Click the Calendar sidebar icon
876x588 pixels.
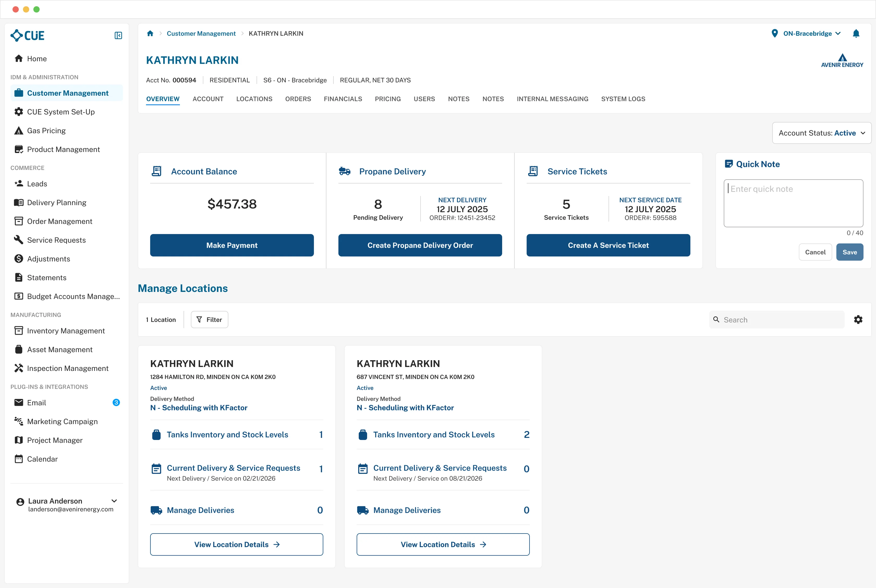click(19, 459)
